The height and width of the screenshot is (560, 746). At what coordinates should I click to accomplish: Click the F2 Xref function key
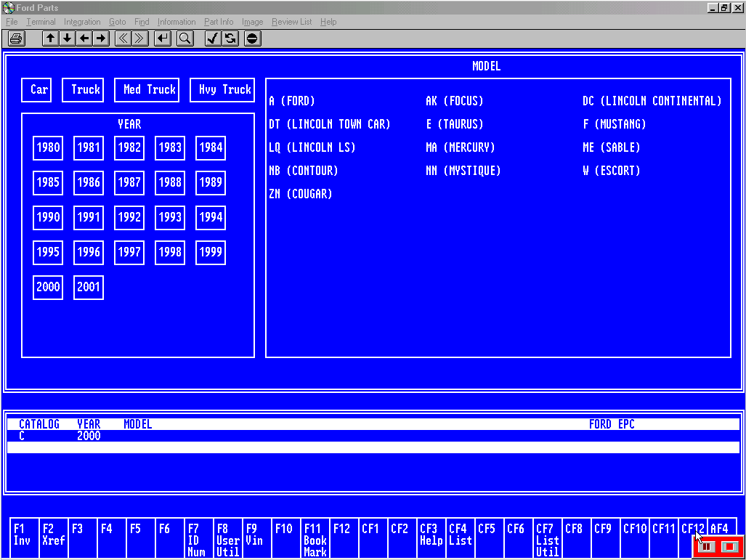click(x=53, y=538)
